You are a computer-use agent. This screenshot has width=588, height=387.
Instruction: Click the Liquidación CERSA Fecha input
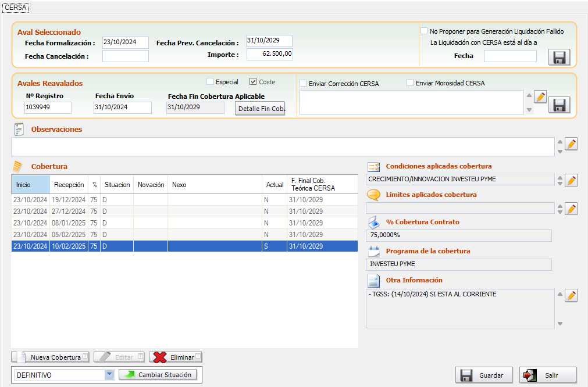[510, 56]
